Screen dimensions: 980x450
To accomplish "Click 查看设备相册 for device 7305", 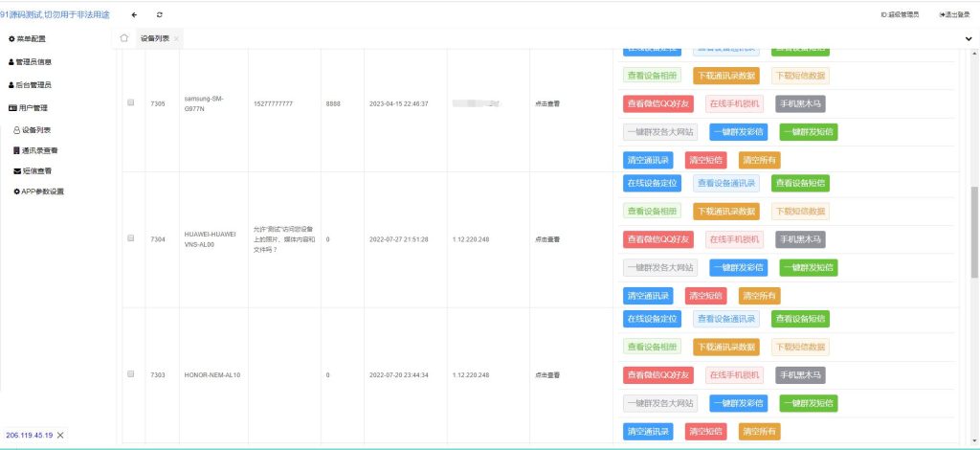I will pos(652,76).
